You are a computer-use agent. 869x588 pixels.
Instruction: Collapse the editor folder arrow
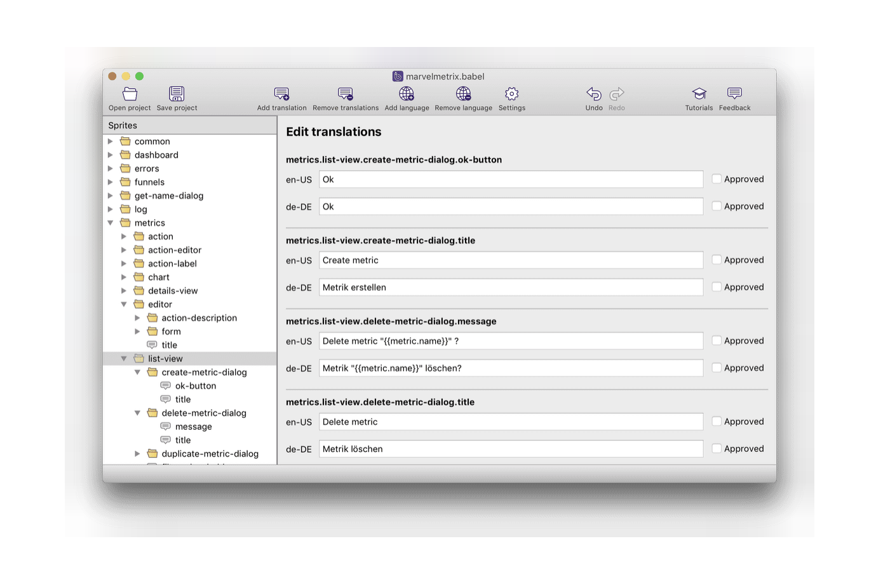point(124,304)
